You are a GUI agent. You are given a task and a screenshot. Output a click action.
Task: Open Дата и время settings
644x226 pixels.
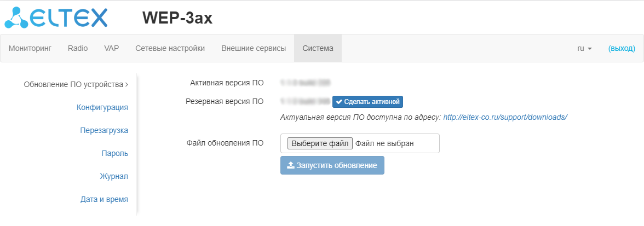coord(104,199)
